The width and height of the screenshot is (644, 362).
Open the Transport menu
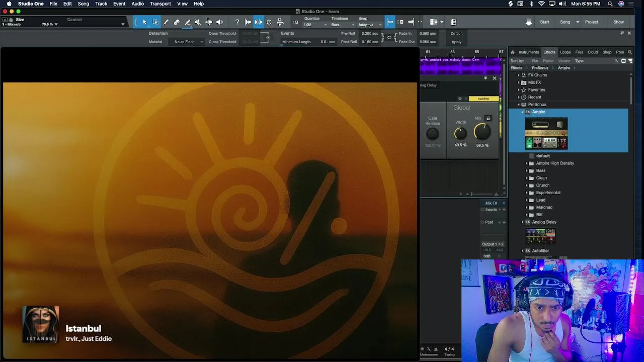[x=160, y=4]
